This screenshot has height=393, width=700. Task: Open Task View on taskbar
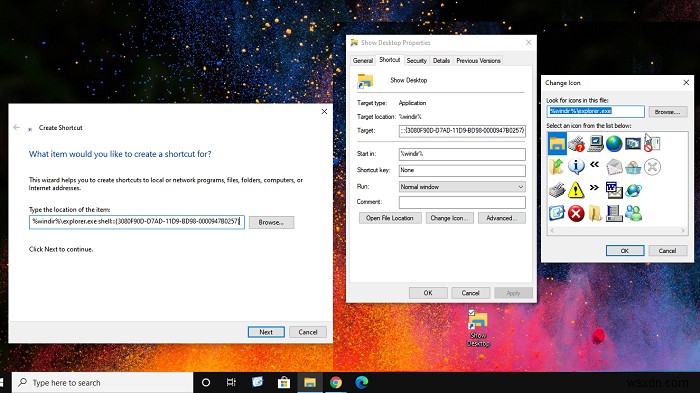[231, 383]
